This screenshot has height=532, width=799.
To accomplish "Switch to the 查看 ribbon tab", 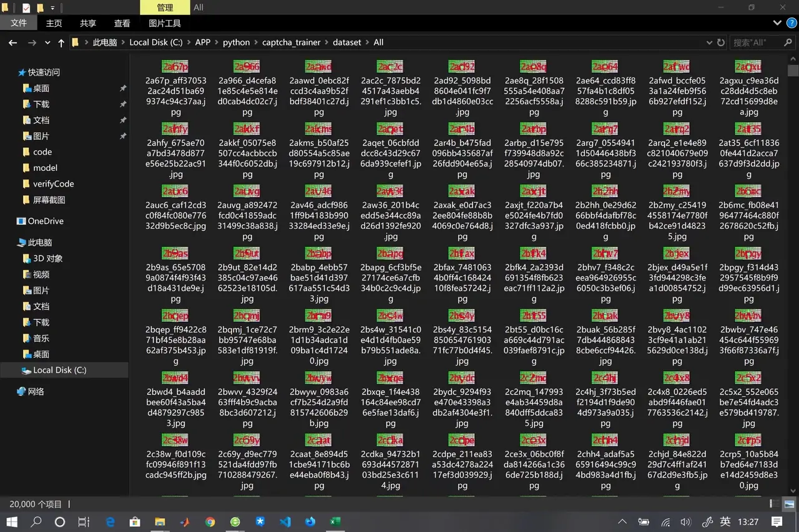I will [x=122, y=23].
